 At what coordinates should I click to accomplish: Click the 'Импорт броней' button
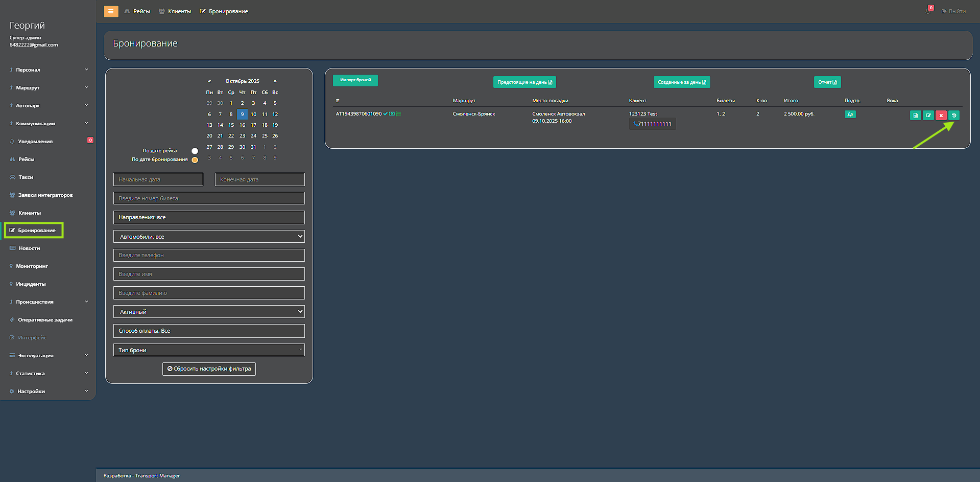(355, 80)
